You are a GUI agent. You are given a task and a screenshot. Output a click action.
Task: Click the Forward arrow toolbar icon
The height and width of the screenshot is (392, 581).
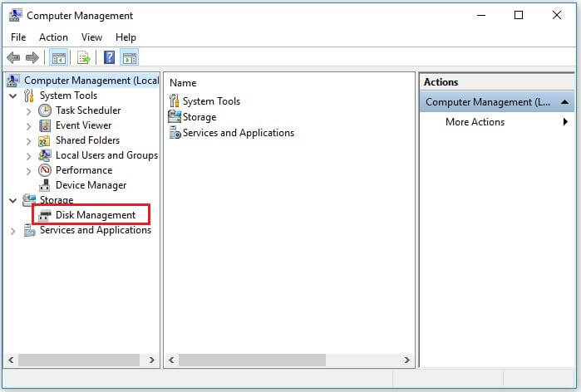32,57
